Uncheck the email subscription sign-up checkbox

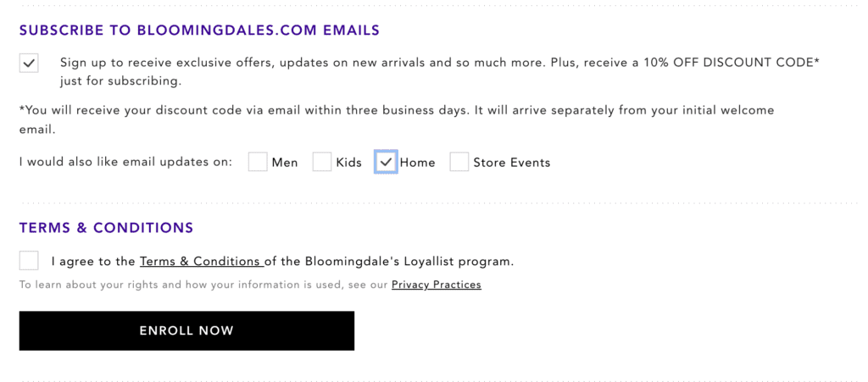(x=29, y=63)
